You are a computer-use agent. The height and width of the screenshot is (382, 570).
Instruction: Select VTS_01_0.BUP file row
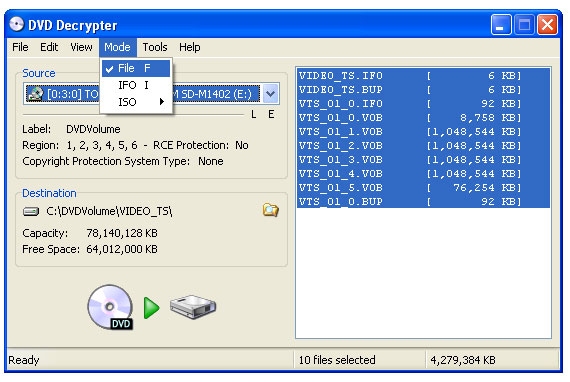[424, 201]
